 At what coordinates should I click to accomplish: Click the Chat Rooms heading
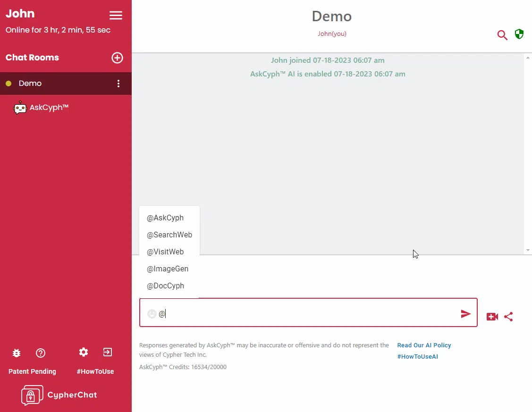pyautogui.click(x=32, y=57)
